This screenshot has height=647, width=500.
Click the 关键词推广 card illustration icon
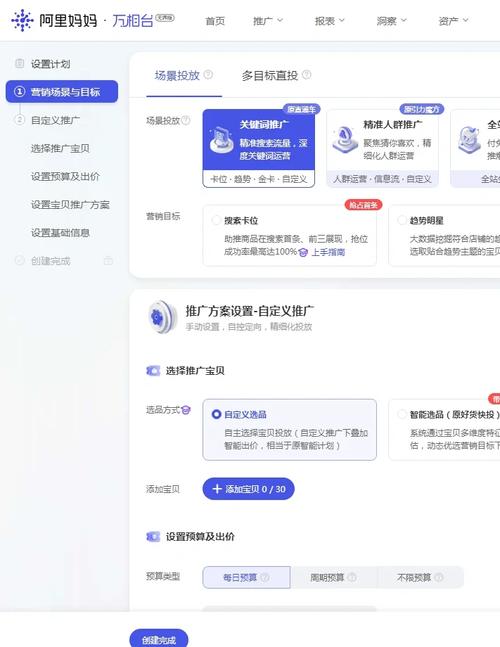click(x=221, y=139)
